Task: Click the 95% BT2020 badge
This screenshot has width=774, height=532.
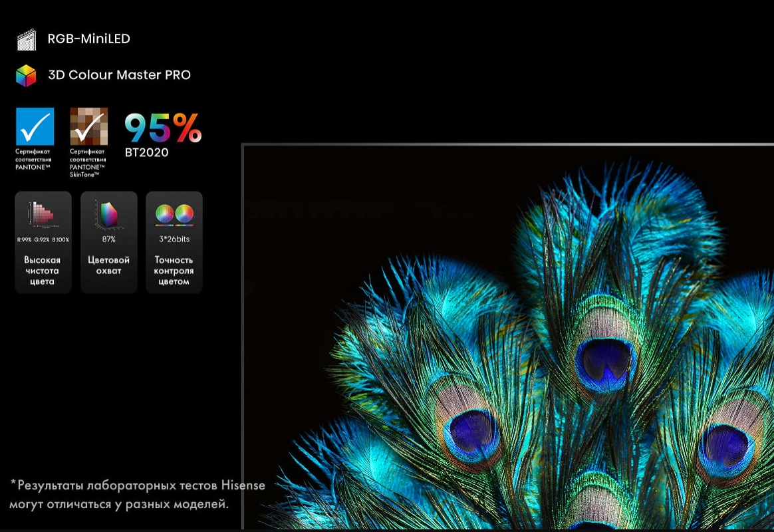Action: tap(163, 135)
